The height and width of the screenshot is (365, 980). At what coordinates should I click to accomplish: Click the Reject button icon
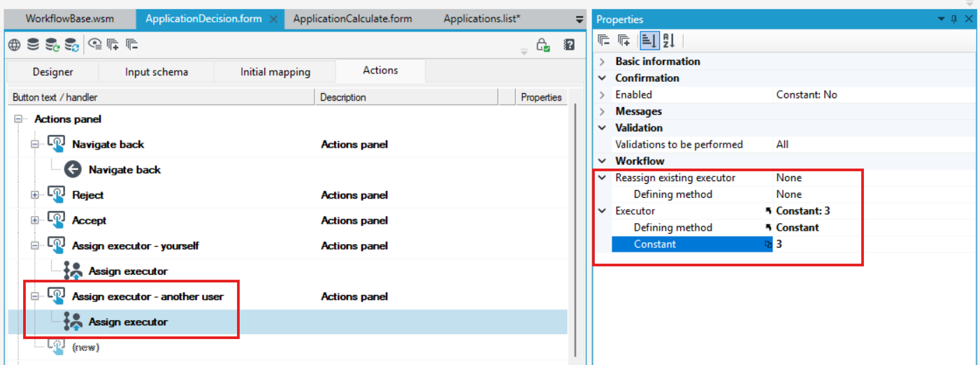click(x=57, y=195)
